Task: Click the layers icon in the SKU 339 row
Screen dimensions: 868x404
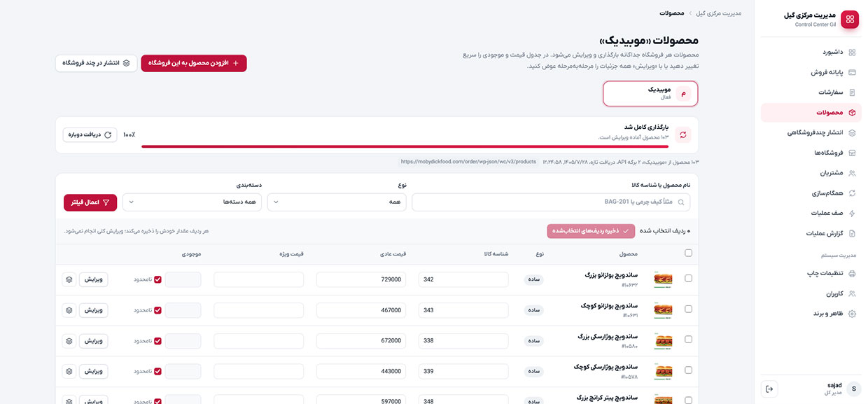Action: click(69, 372)
